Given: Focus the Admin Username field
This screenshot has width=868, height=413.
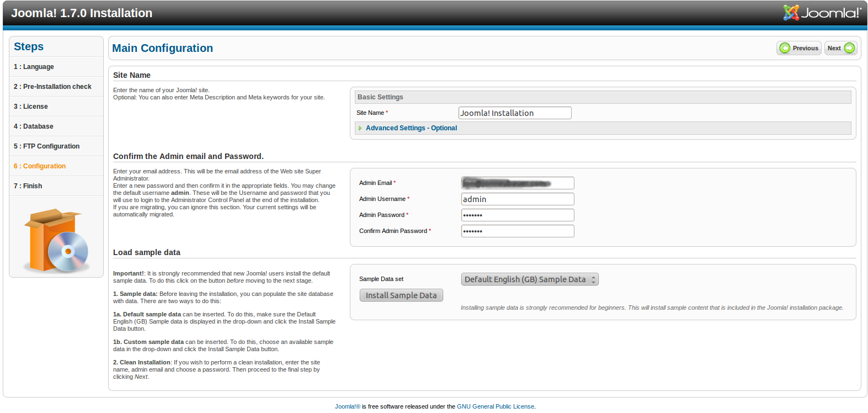Looking at the screenshot, I should tap(518, 199).
